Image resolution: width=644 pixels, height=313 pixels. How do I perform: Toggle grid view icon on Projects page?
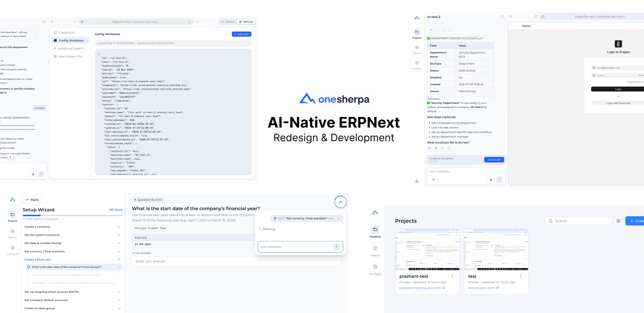[x=618, y=221]
